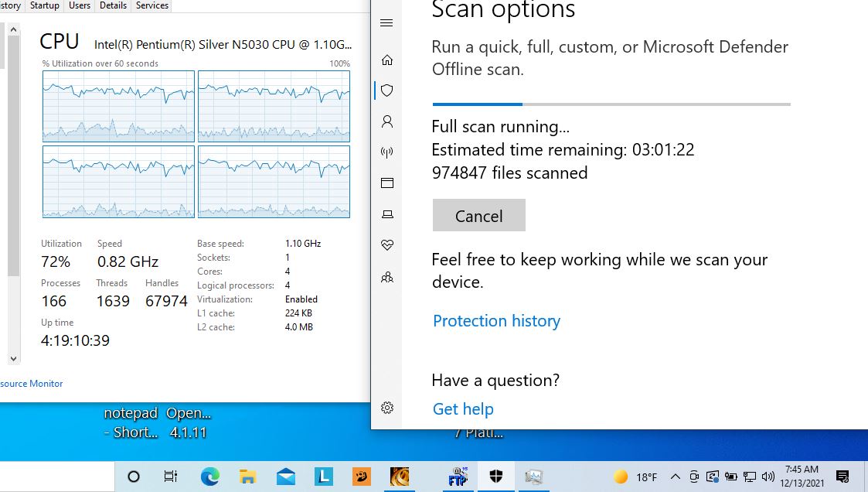The height and width of the screenshot is (492, 868).
Task: Click the bottom-left CPU core graph
Action: pyautogui.click(x=118, y=182)
